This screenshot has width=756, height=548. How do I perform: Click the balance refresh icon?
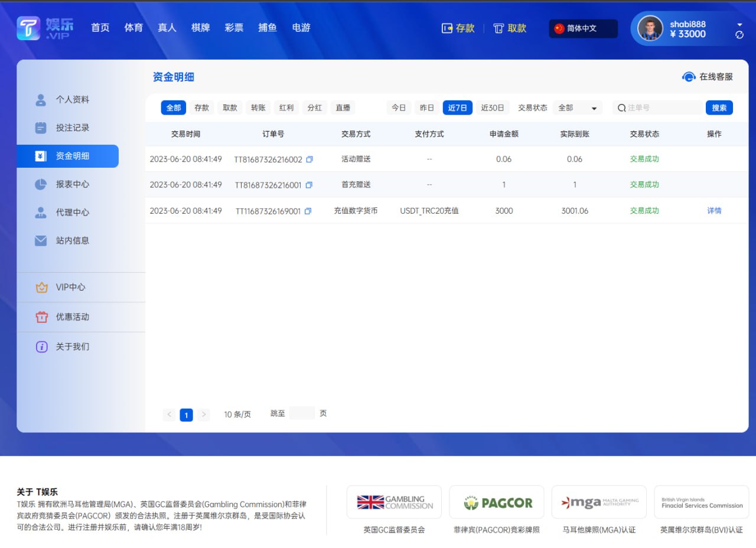(738, 35)
